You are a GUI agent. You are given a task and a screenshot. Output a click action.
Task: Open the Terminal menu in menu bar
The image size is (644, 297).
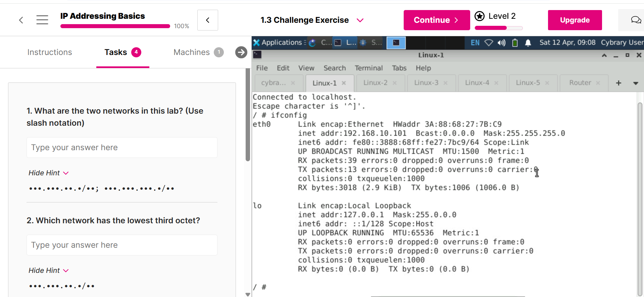(368, 68)
